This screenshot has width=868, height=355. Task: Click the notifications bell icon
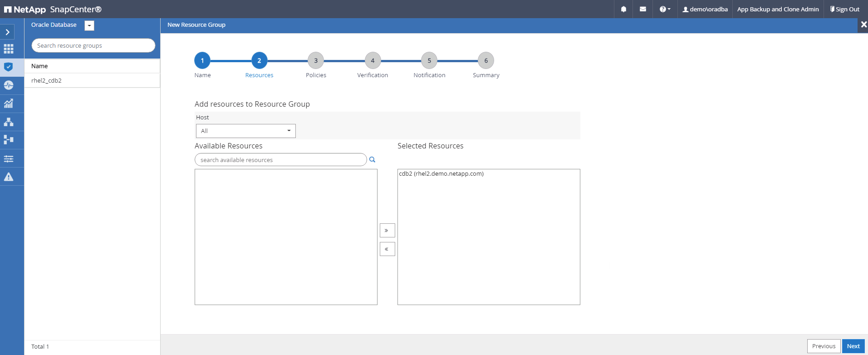click(x=623, y=9)
